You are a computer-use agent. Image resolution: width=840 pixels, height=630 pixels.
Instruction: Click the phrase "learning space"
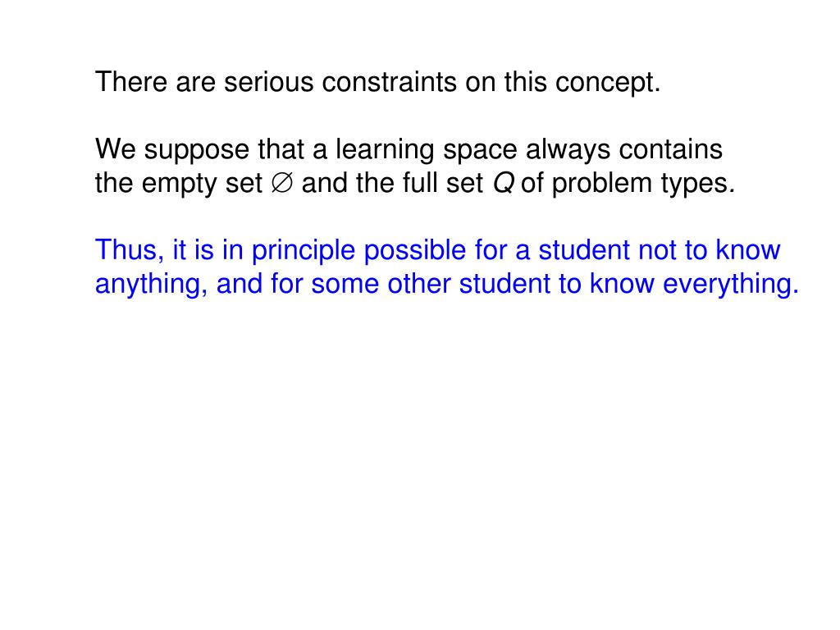pyautogui.click(x=426, y=151)
